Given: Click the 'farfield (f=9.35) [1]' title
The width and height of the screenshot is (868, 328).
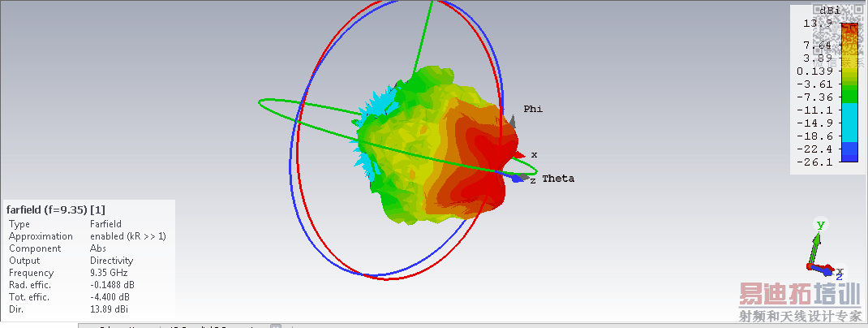Looking at the screenshot, I should pyautogui.click(x=56, y=209).
